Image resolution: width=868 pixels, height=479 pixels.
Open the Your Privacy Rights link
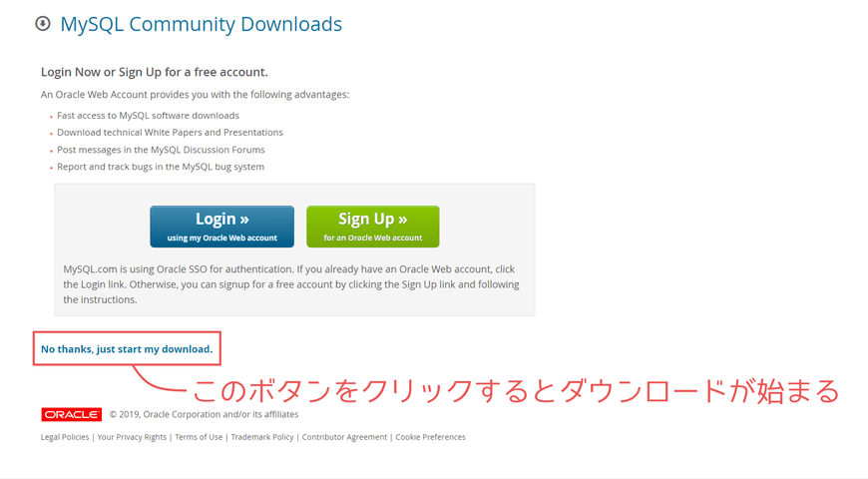(132, 437)
